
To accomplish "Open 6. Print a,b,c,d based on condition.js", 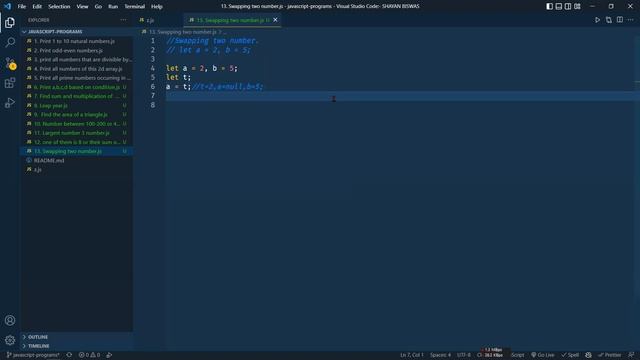I will pyautogui.click(x=76, y=87).
